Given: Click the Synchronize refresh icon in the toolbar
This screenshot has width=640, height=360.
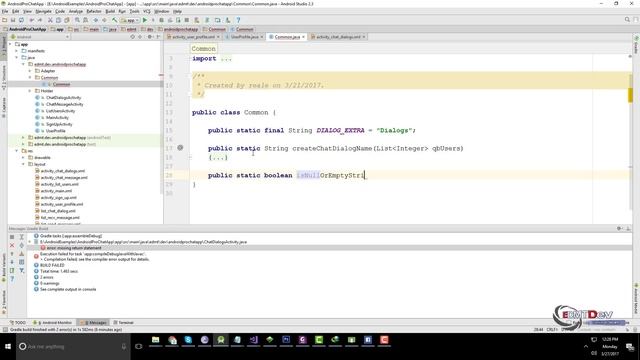Looking at the screenshot, I should pyautogui.click(x=21, y=20).
